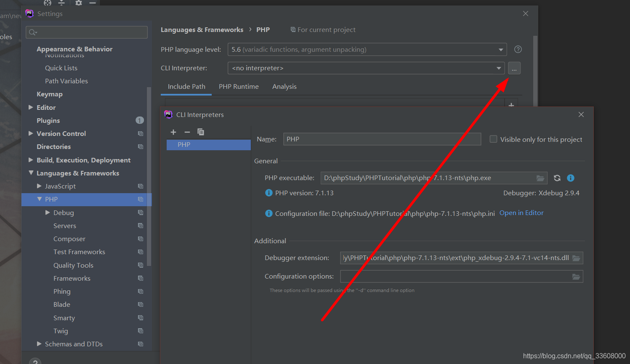Select Appearance & Behavior category
This screenshot has width=630, height=364.
[74, 49]
